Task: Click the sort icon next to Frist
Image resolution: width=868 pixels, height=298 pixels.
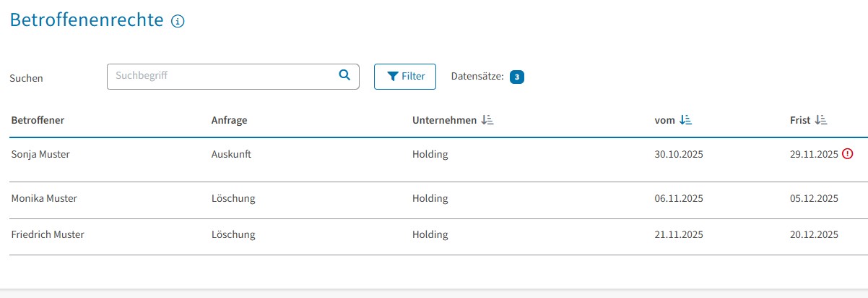Action: 820,120
